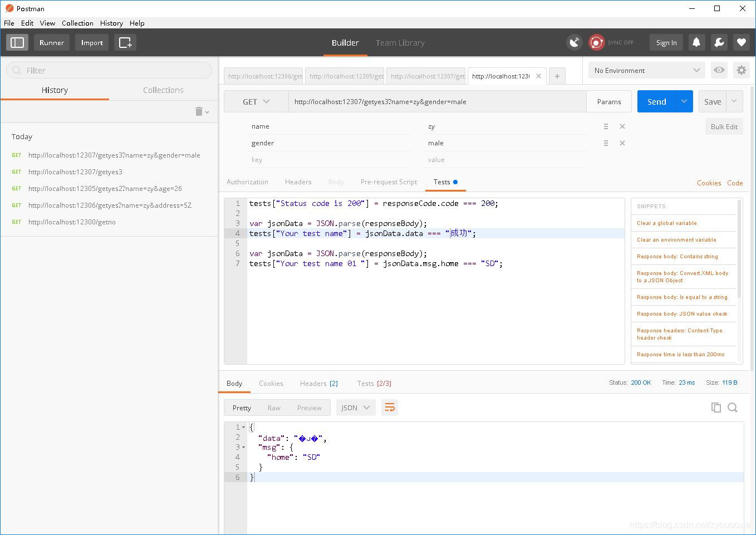The image size is (756, 535).
Task: Open the No Environment dropdown
Action: [647, 70]
